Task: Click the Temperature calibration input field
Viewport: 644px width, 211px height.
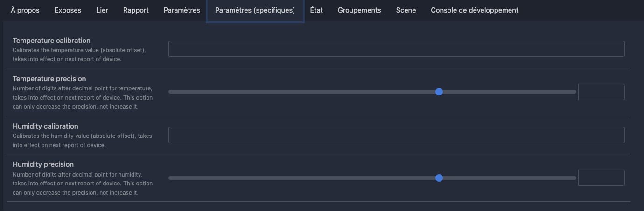Action: point(396,49)
